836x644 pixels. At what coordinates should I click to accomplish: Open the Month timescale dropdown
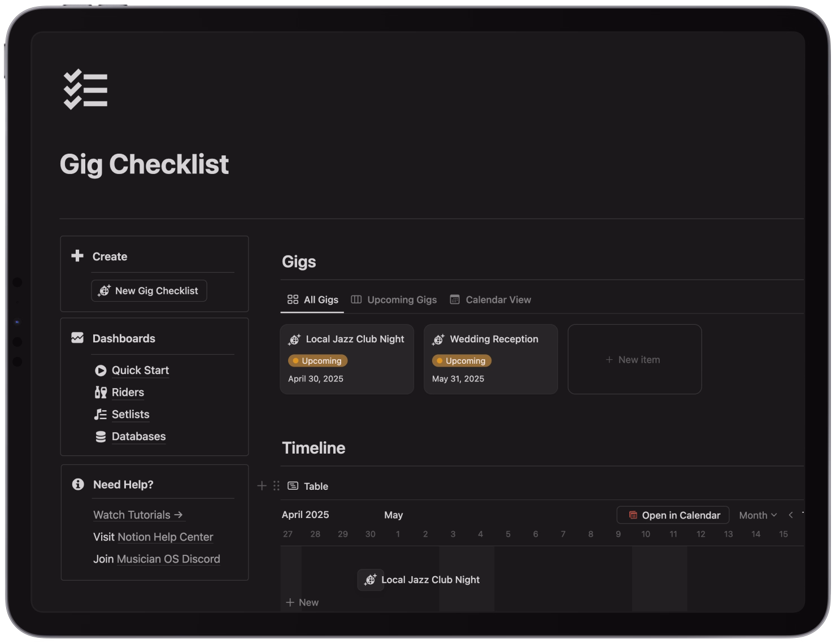pos(758,515)
